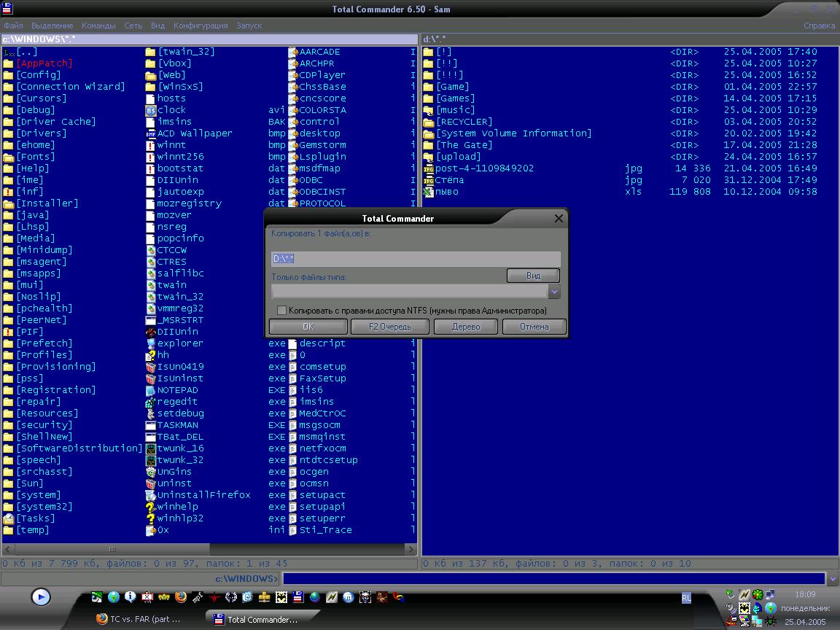The image size is (840, 630).
Task: Select the twunk_16 file icon
Action: [x=150, y=448]
